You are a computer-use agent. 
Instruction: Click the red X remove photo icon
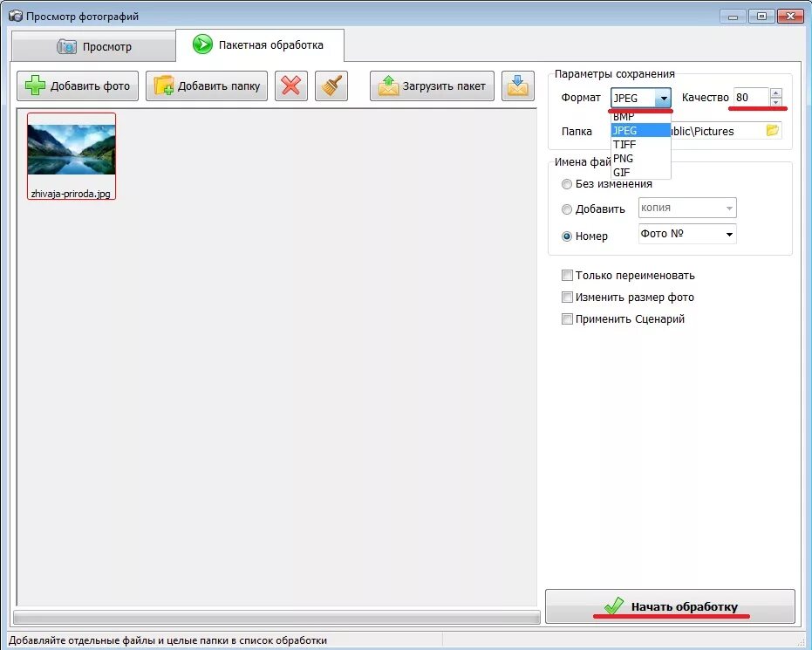click(291, 86)
